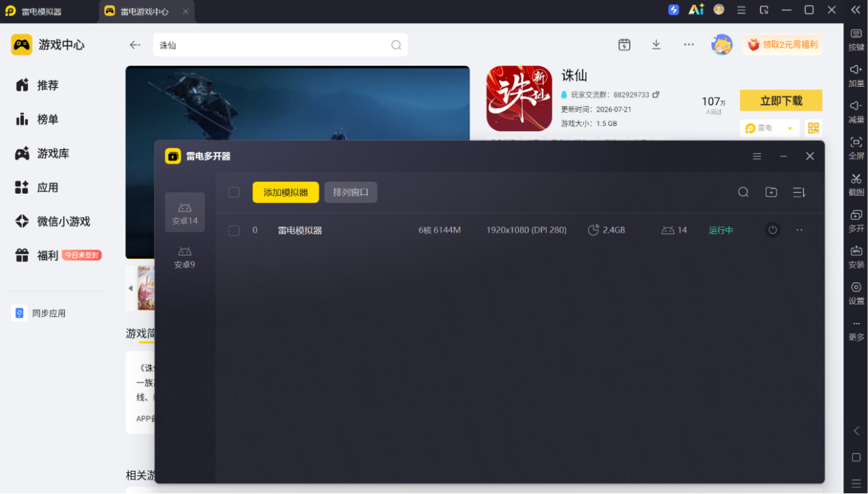This screenshot has height=494, width=868.
Task: Click the add-folder icon in 雷电多开器
Action: [771, 192]
